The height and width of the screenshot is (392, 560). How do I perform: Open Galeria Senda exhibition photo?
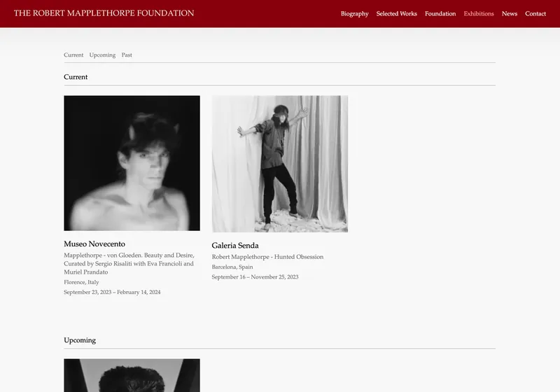pos(279,164)
